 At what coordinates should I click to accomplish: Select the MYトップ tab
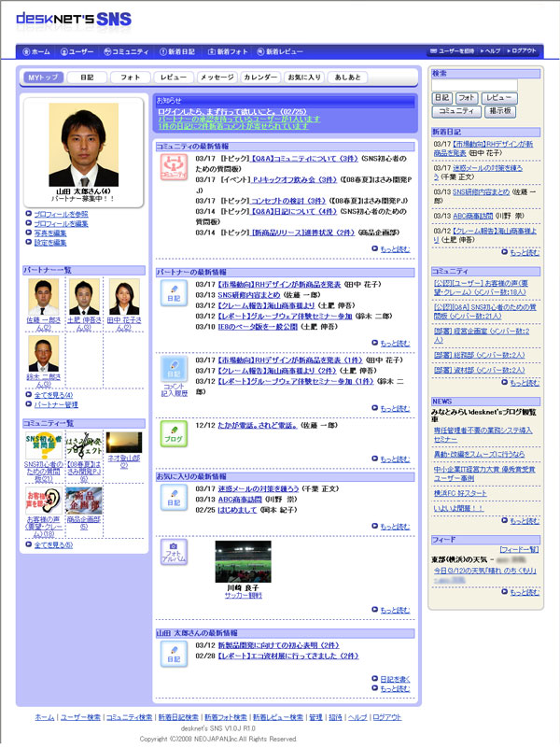click(43, 78)
